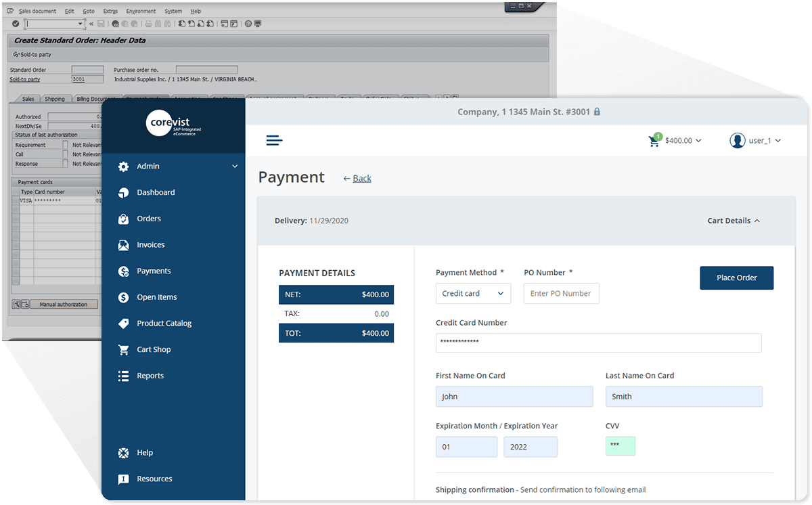
Task: Click the Last Name On Card field
Action: click(x=684, y=397)
